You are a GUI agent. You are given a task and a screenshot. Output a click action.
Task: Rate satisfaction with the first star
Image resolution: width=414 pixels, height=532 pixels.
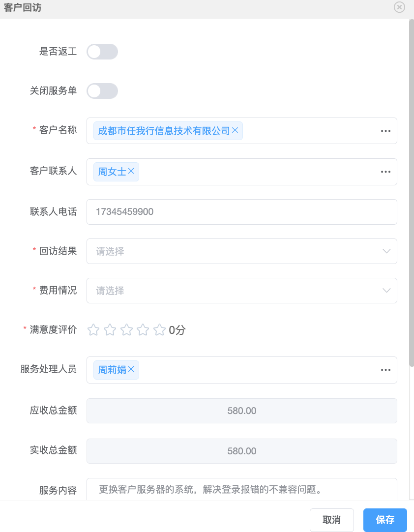[x=93, y=330]
